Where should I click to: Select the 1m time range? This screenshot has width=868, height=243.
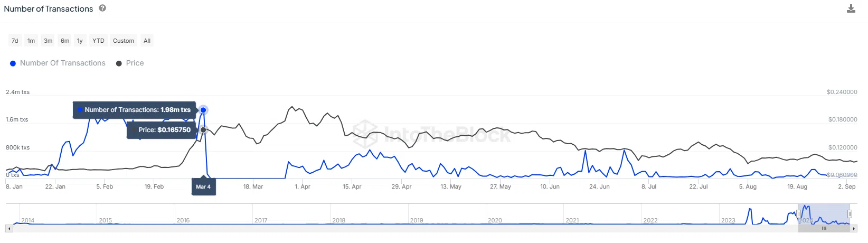click(31, 41)
